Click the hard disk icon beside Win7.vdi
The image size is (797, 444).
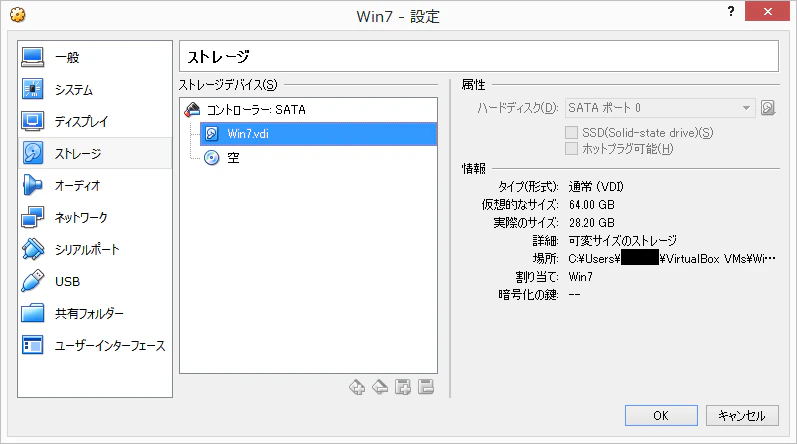click(211, 134)
